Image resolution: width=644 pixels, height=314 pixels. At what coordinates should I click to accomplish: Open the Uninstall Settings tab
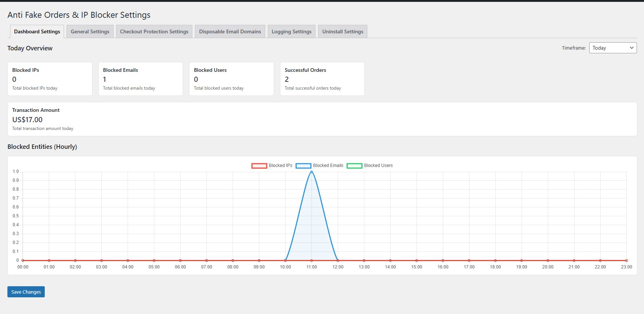pos(343,31)
